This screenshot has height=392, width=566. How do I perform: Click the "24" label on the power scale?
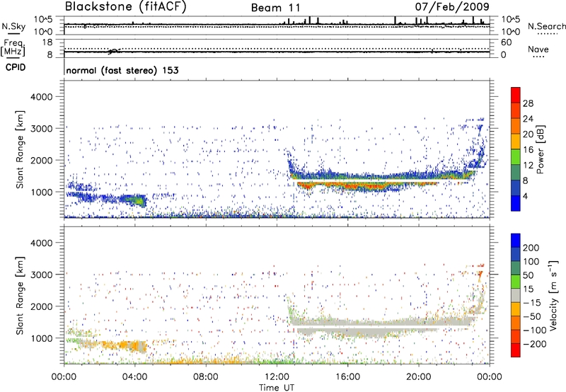point(528,119)
